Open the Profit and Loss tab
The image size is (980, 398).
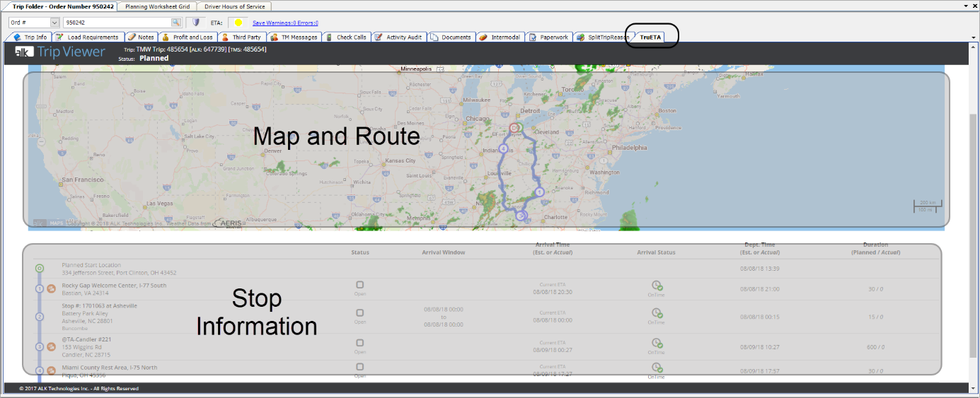[x=187, y=37]
